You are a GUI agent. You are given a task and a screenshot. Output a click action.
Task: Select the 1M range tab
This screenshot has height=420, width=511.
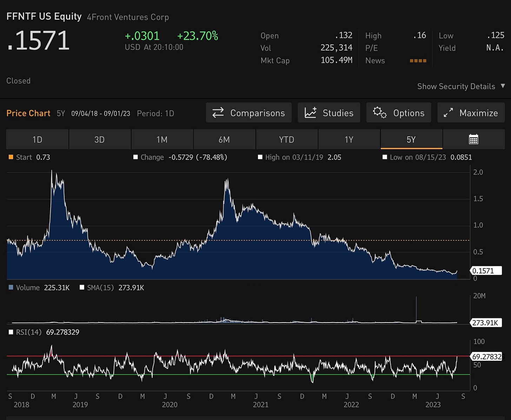(162, 140)
